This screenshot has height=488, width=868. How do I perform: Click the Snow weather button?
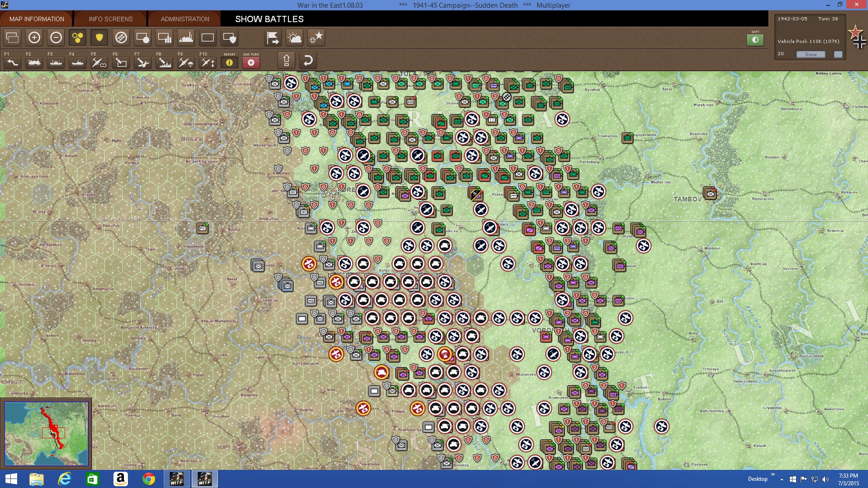tap(811, 54)
